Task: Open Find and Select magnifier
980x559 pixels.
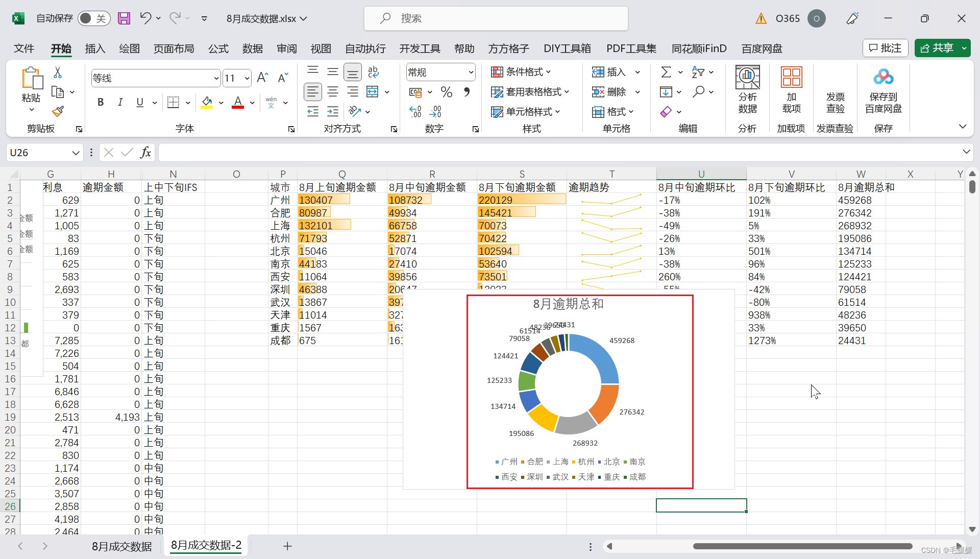Action: (x=698, y=92)
